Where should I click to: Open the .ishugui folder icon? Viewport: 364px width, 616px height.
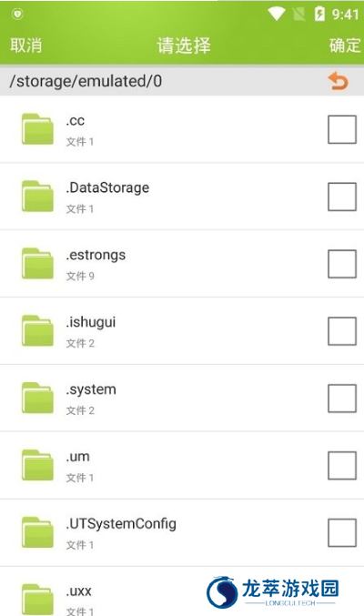point(37,331)
